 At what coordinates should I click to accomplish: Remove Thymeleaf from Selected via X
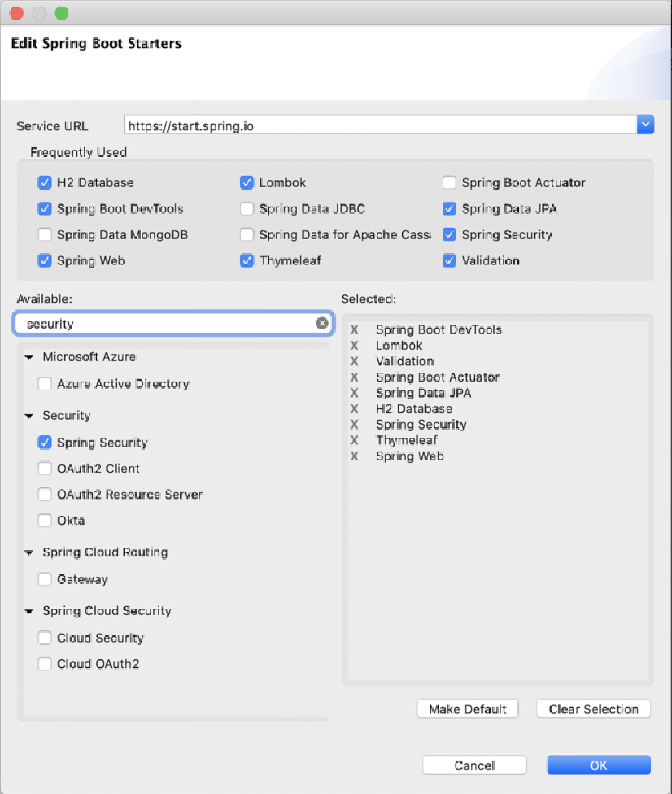[354, 439]
